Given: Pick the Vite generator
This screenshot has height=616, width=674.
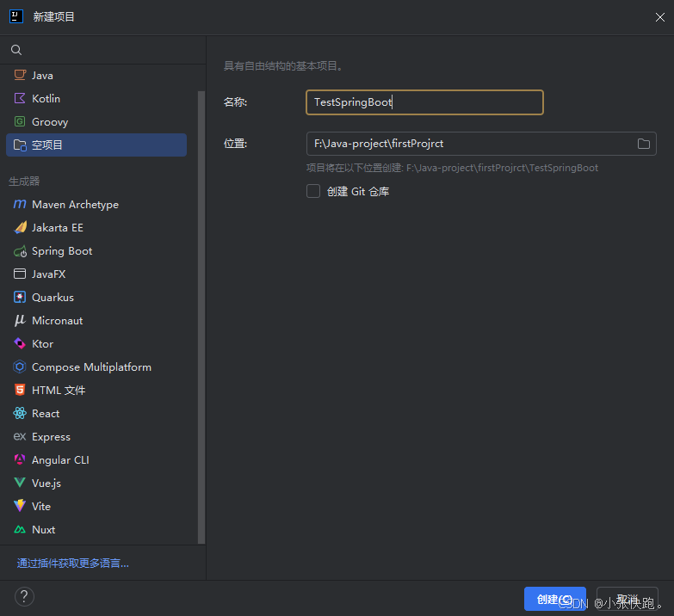Looking at the screenshot, I should pos(96,506).
